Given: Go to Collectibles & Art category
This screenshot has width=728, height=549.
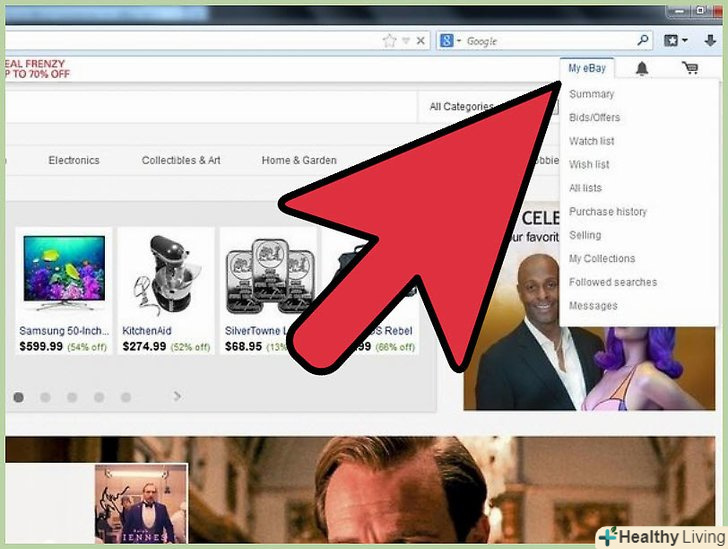Looking at the screenshot, I should point(181,160).
